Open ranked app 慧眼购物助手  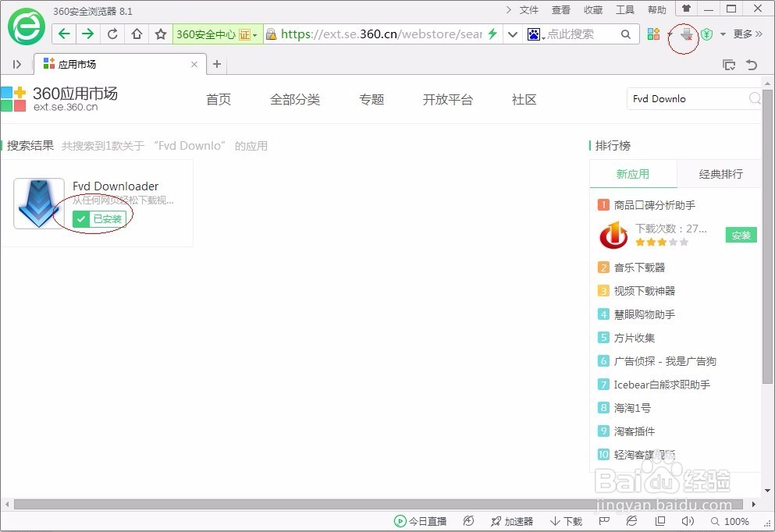point(645,314)
